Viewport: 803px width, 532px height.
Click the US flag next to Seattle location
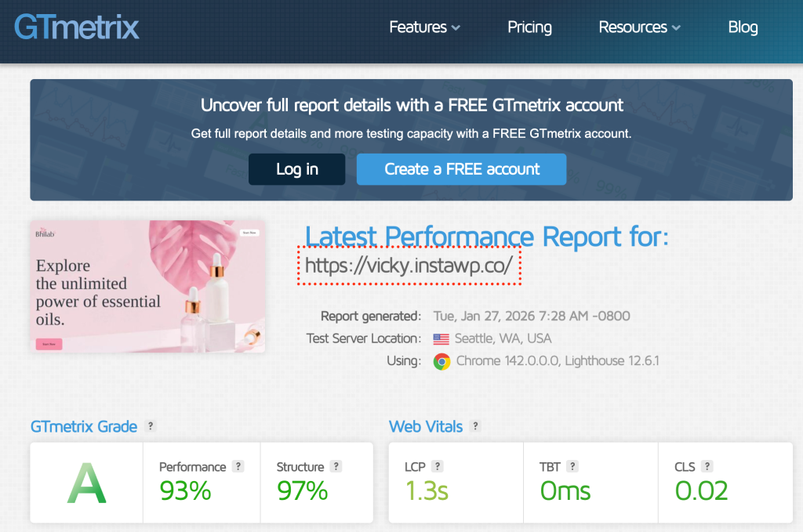pyautogui.click(x=440, y=339)
